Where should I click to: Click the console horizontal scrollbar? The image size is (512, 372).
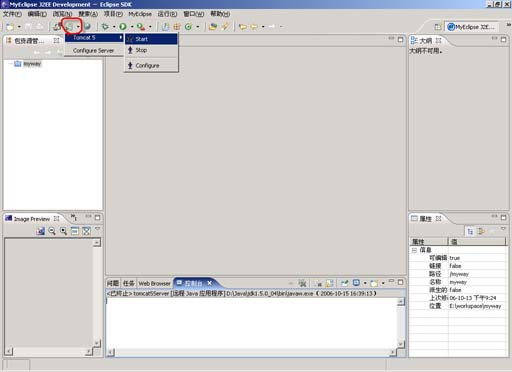pyautogui.click(x=252, y=352)
